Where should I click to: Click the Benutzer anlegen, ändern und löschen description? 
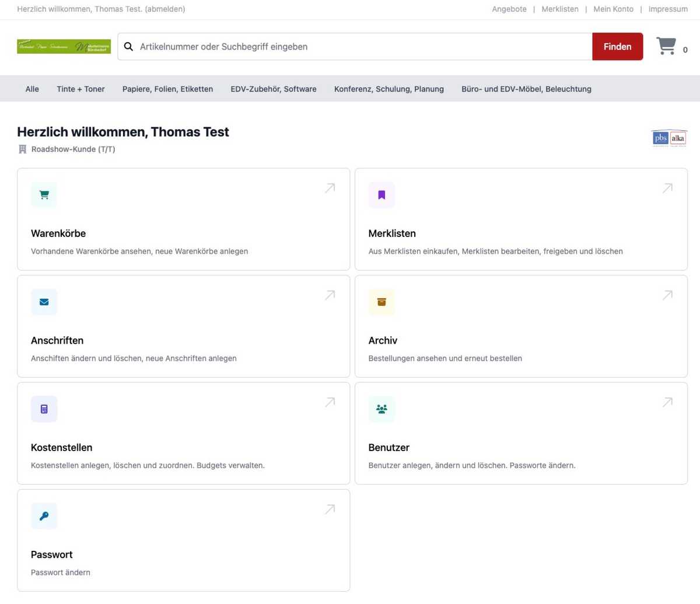[x=472, y=466]
